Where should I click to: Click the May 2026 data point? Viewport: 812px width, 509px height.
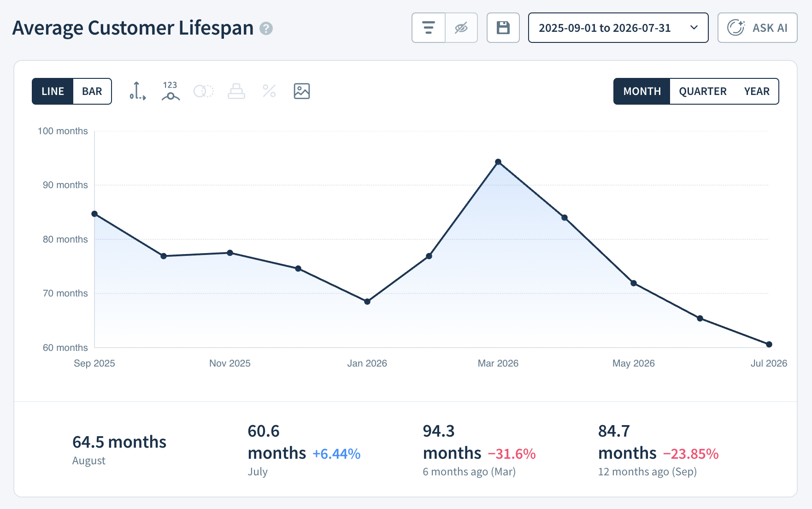click(x=634, y=283)
